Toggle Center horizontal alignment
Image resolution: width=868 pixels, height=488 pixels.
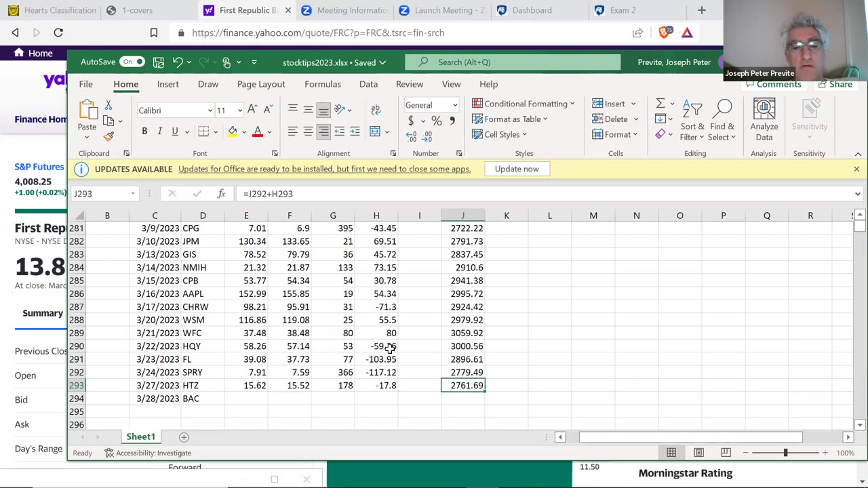tap(308, 131)
